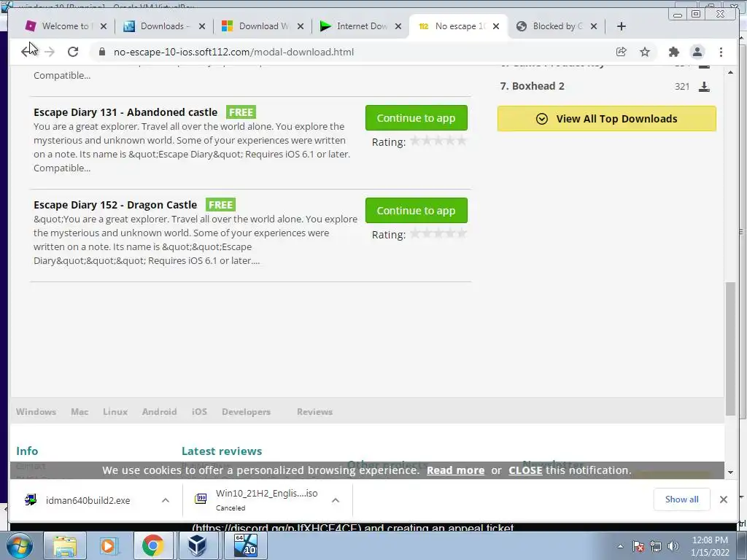Open a new tab with plus icon

(622, 26)
